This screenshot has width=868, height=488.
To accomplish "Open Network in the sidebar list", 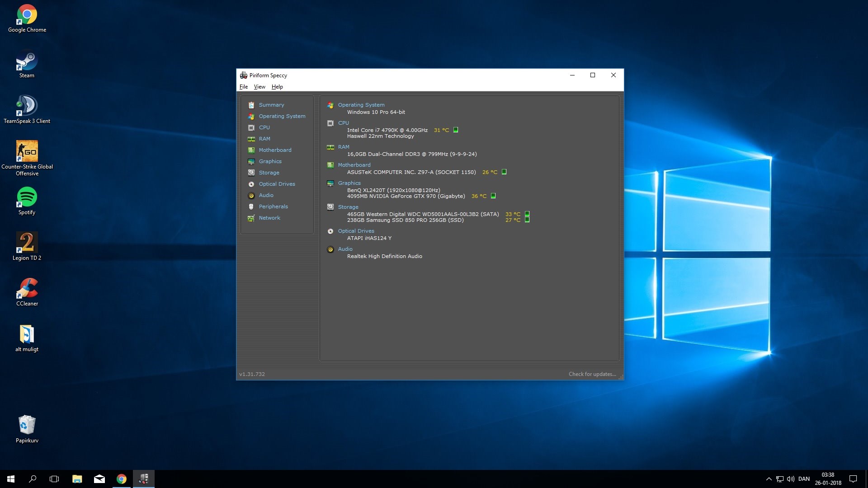I will point(269,218).
